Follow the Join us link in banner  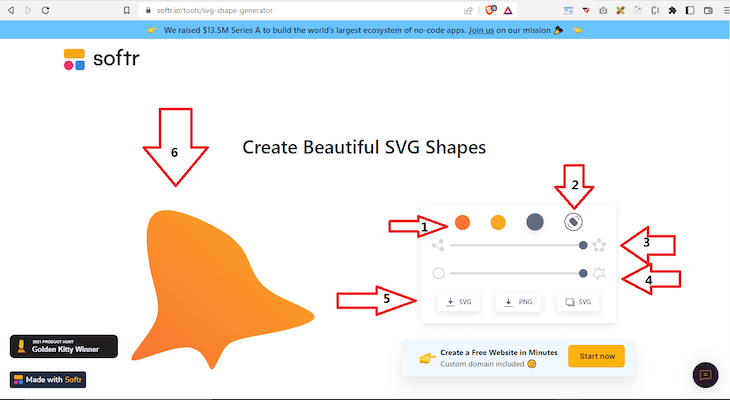click(481, 30)
